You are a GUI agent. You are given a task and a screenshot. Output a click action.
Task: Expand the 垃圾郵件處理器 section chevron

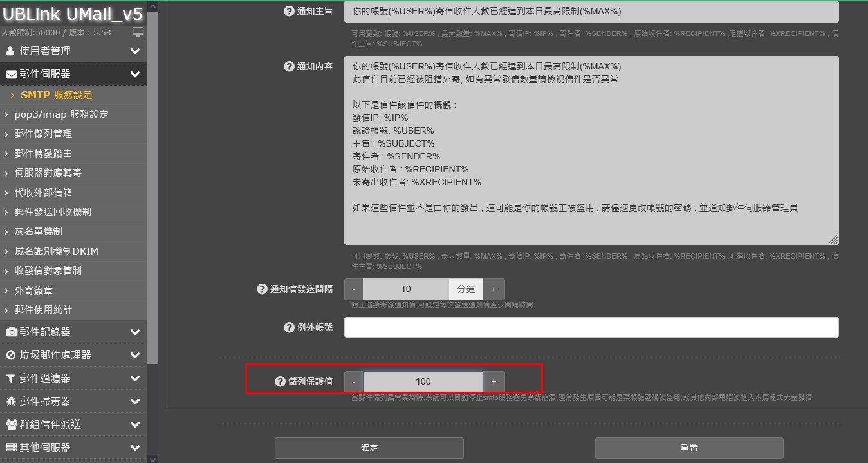(x=134, y=355)
